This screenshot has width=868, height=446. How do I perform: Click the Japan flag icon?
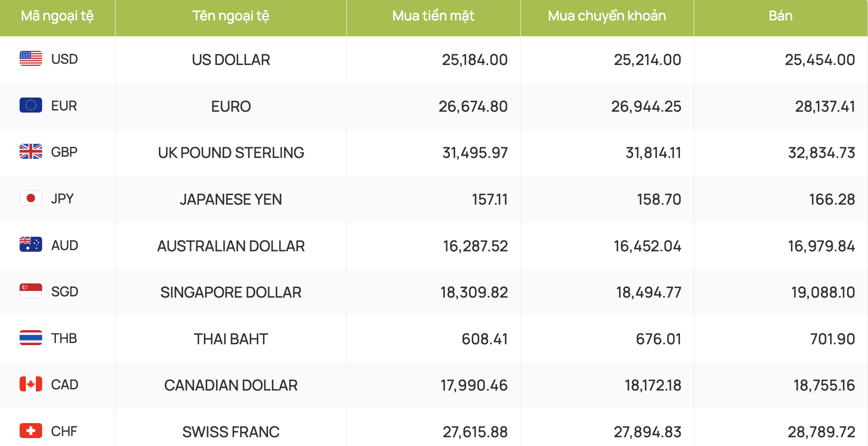[x=31, y=198]
